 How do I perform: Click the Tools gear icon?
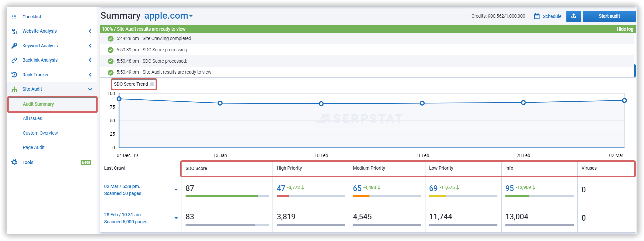click(14, 162)
